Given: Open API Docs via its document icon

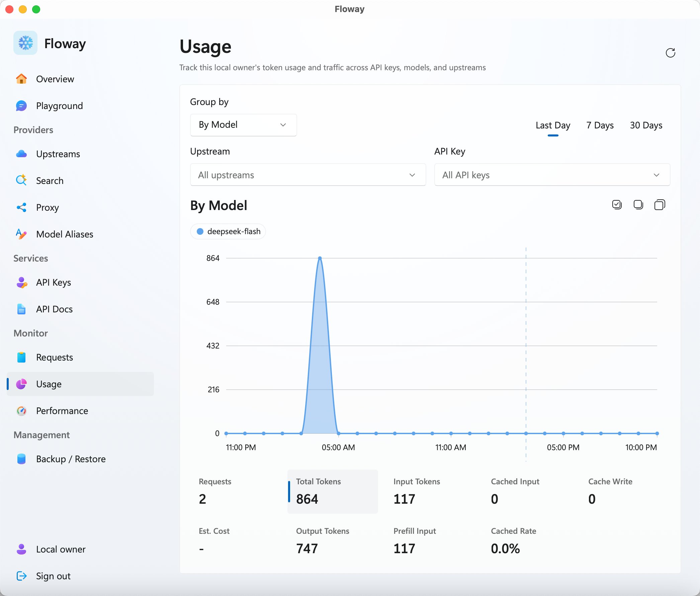Looking at the screenshot, I should tap(21, 309).
